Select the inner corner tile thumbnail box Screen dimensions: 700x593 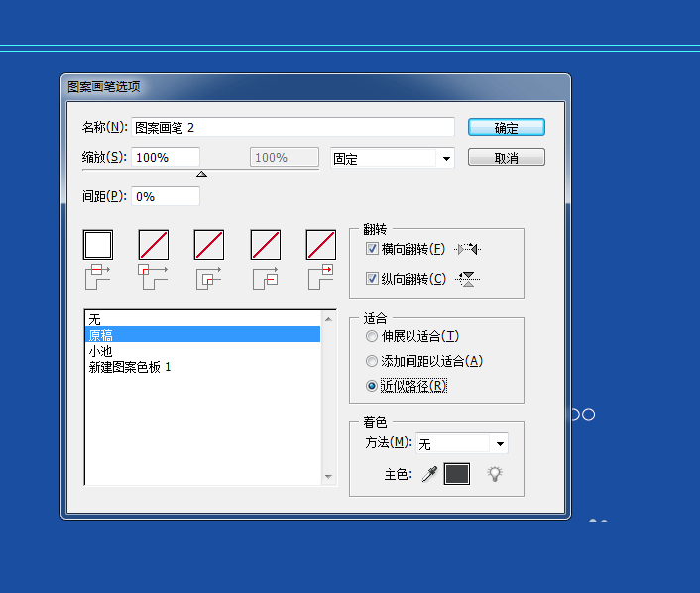pyautogui.click(x=209, y=245)
